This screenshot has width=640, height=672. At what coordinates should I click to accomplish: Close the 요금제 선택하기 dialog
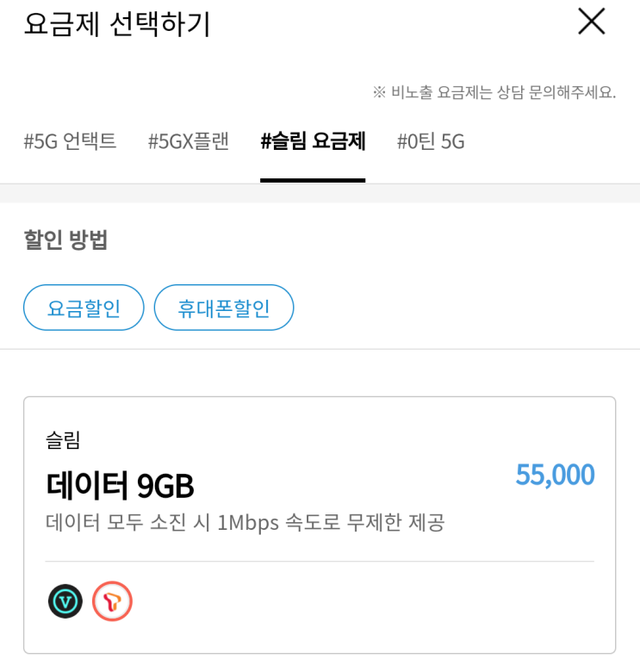pos(591,22)
